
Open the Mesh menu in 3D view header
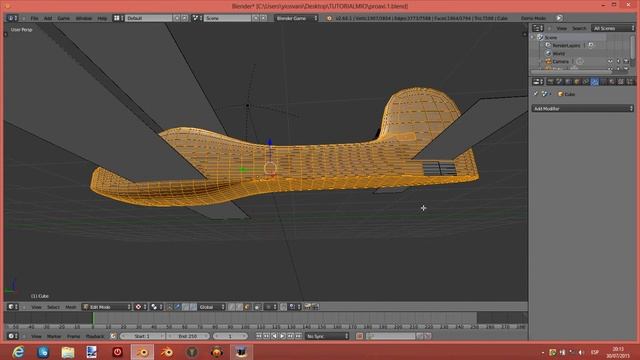click(x=71, y=307)
